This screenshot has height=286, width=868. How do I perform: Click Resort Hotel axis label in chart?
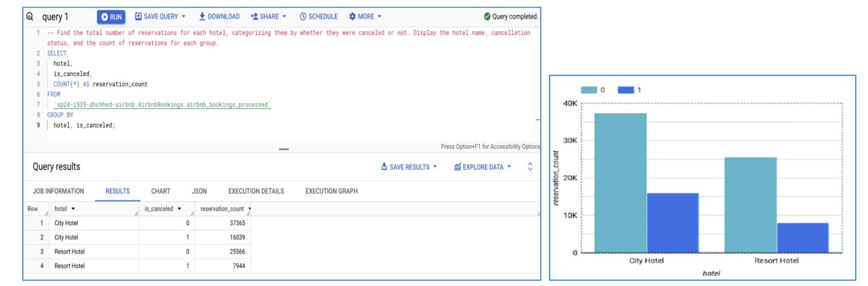[x=776, y=261]
